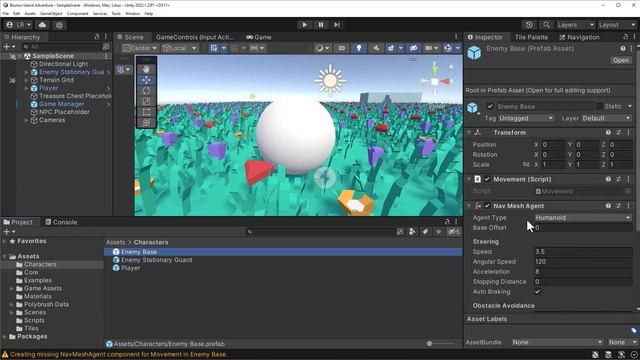Switch to the Game tab
This screenshot has width=640, height=360.
tap(259, 37)
